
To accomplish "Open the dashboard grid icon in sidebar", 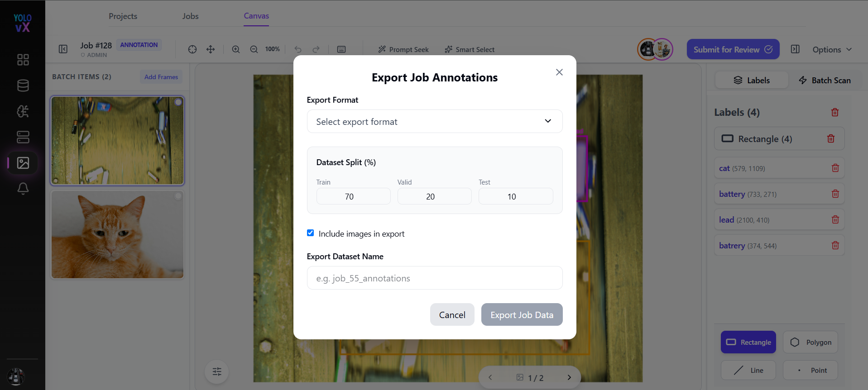I will pyautogui.click(x=23, y=60).
